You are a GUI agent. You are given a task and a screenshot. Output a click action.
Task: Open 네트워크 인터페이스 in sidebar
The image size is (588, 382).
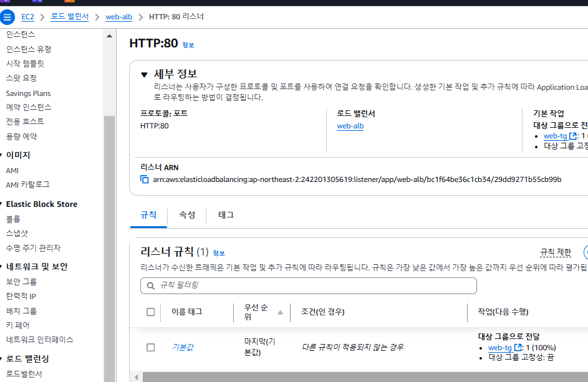pyautogui.click(x=40, y=340)
